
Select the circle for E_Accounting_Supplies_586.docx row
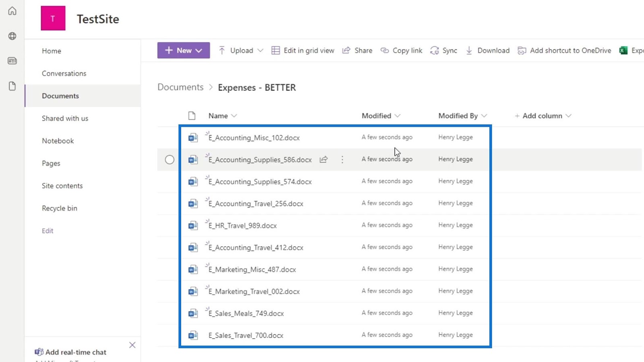point(169,160)
